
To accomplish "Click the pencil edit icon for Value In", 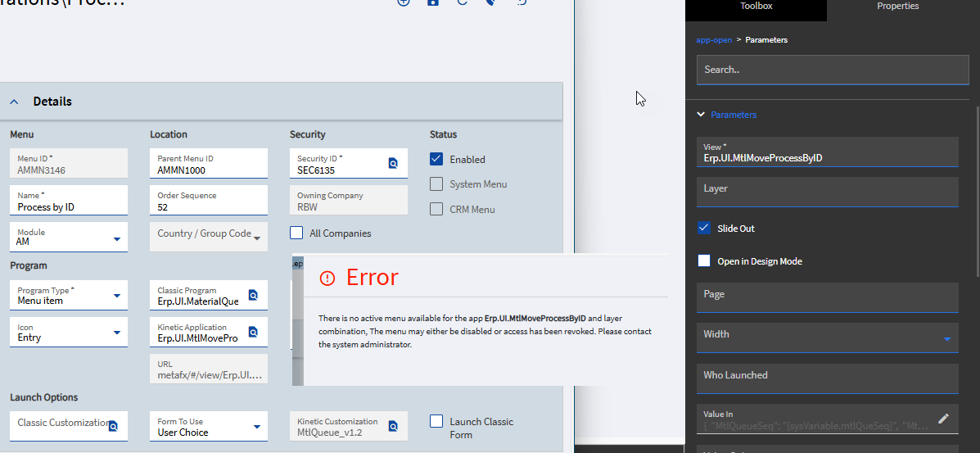I will pos(944,419).
